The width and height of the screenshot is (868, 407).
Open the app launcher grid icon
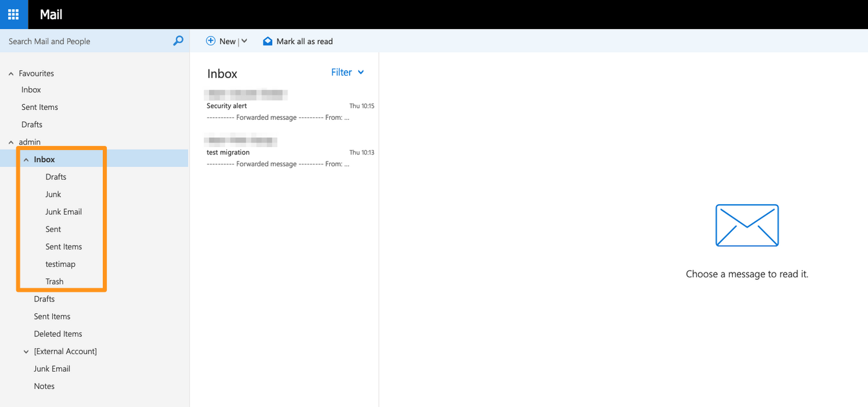click(x=14, y=14)
